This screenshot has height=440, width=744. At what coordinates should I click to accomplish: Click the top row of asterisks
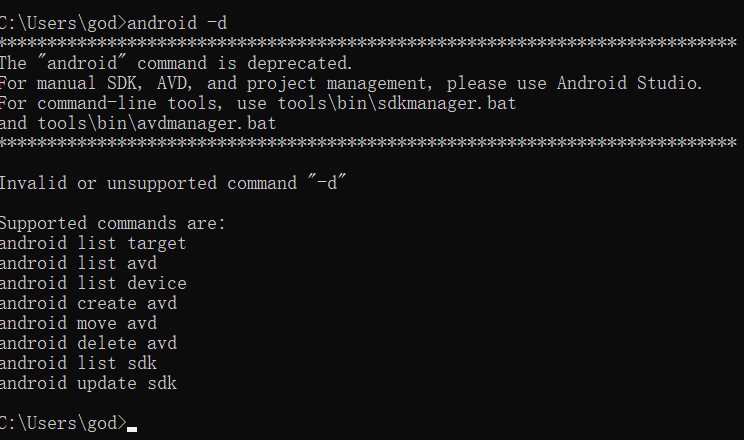tap(368, 43)
